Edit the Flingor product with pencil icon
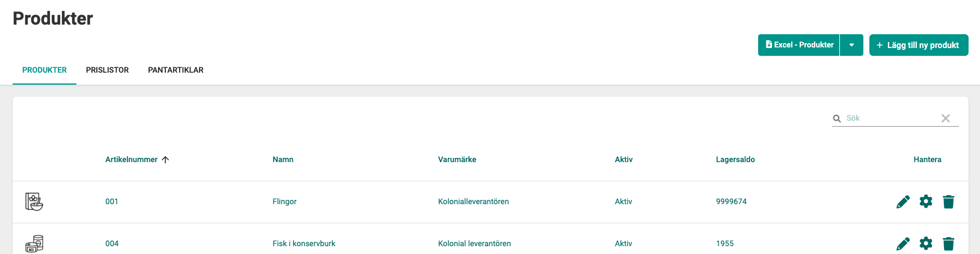Viewport: 980px width, 254px height. 902,202
